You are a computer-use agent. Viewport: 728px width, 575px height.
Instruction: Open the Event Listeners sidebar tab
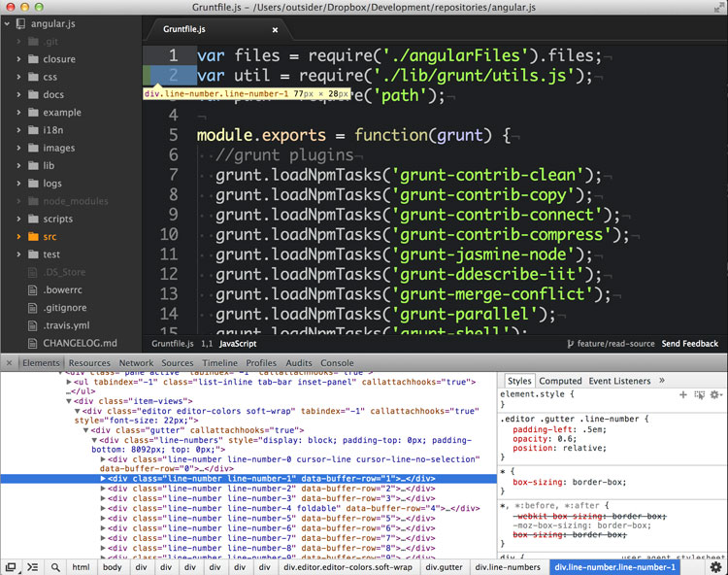click(619, 381)
